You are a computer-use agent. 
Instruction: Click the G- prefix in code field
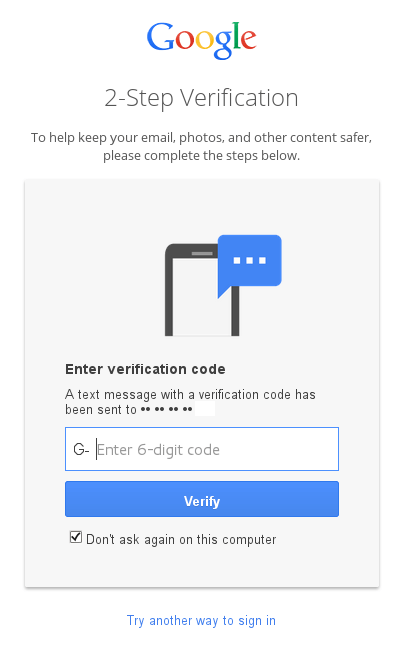pyautogui.click(x=81, y=449)
